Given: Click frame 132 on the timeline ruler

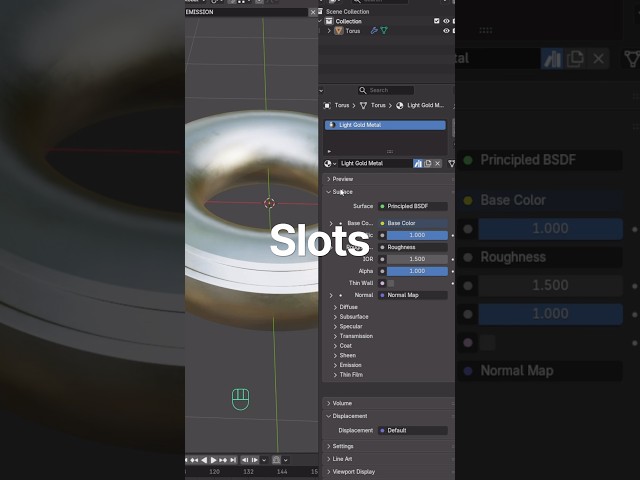Looking at the screenshot, I should click(248, 471).
